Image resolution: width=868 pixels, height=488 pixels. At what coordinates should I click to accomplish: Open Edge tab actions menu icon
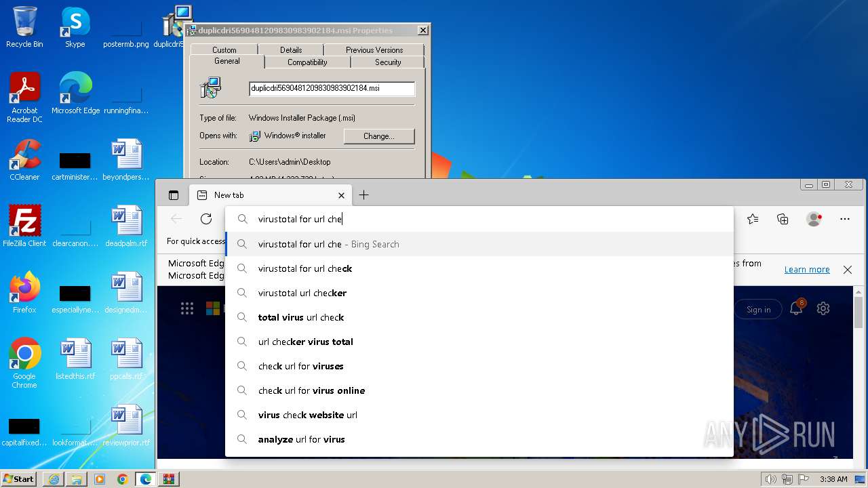[174, 195]
